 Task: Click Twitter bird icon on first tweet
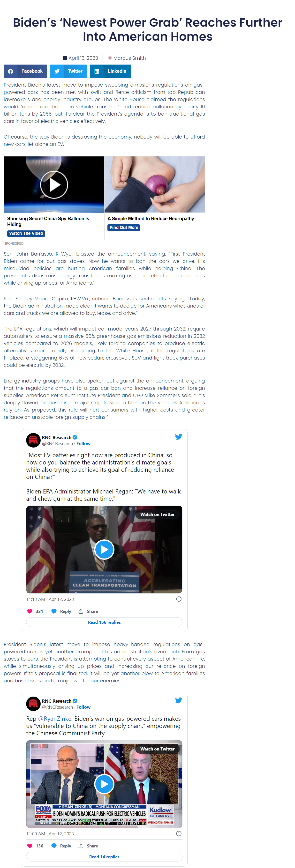click(179, 437)
